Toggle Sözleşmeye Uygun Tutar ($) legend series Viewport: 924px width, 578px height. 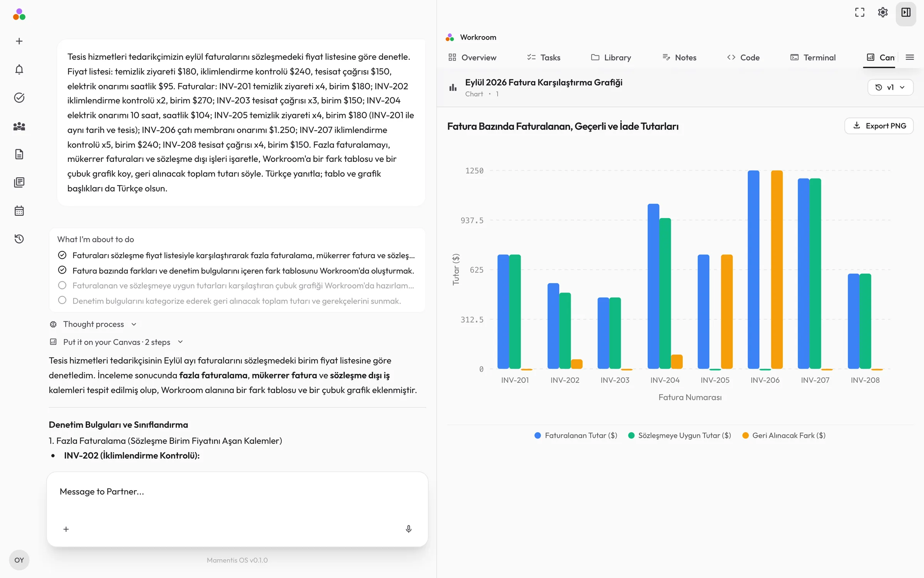tap(679, 435)
